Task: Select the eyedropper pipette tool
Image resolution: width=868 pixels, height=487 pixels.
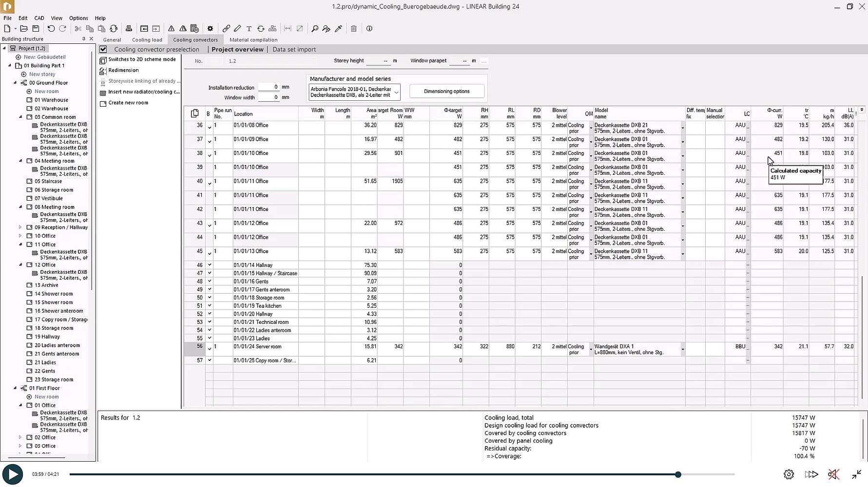Action: click(338, 29)
